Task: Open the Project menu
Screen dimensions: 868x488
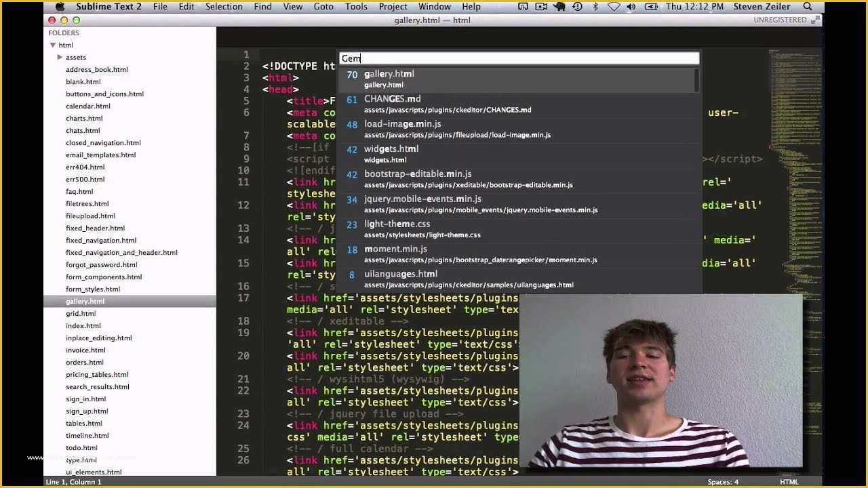Action: (x=393, y=7)
